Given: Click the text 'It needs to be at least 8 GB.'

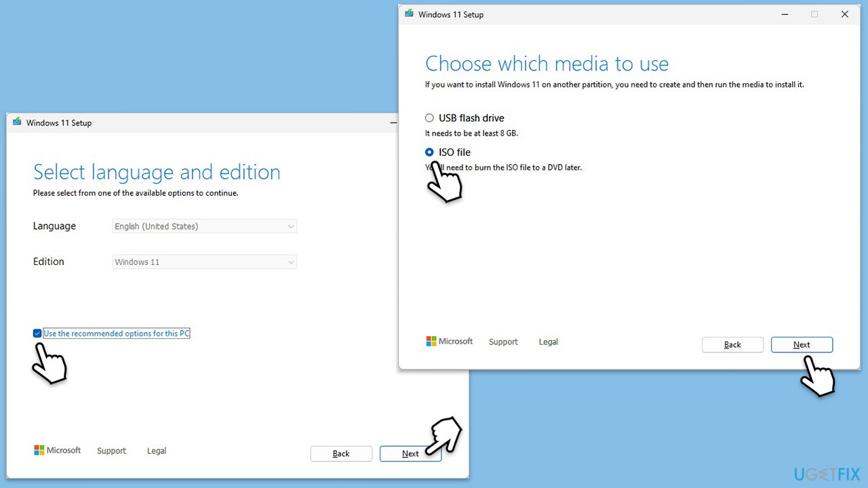Looking at the screenshot, I should [471, 134].
